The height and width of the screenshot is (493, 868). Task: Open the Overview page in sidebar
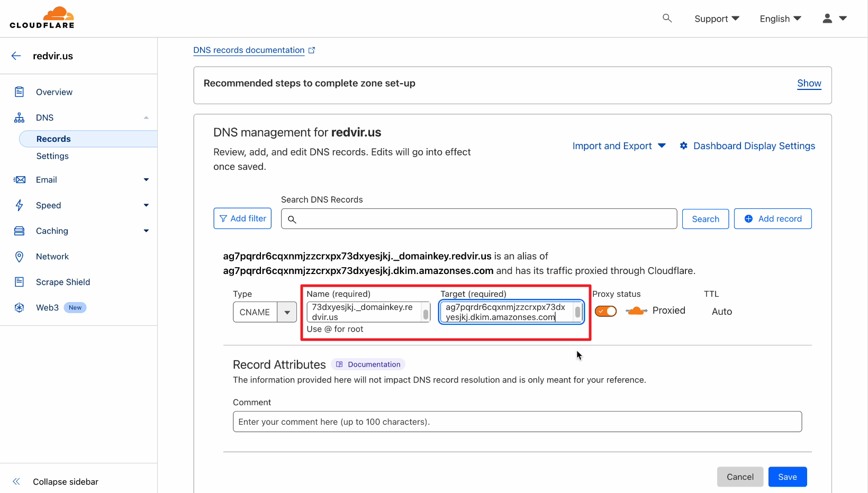click(54, 92)
